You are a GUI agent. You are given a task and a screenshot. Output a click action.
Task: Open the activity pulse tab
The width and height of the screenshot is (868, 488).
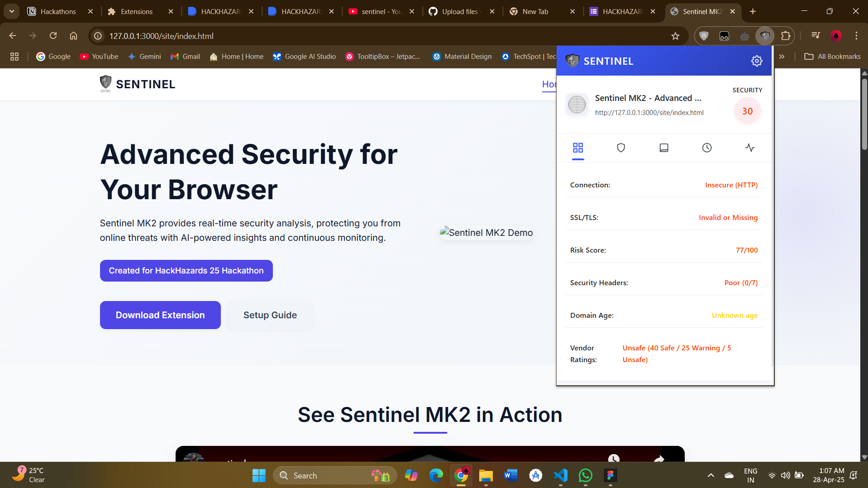750,148
